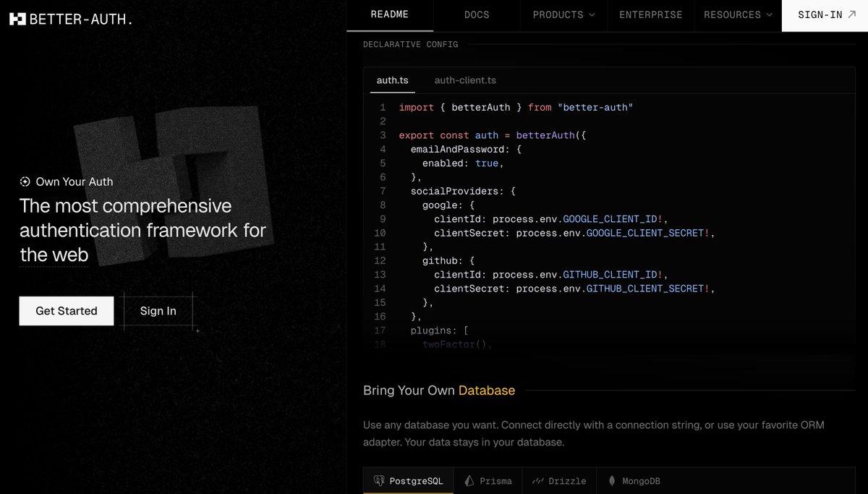Click the circular icon beside Own Your Auth
868x494 pixels.
[25, 182]
